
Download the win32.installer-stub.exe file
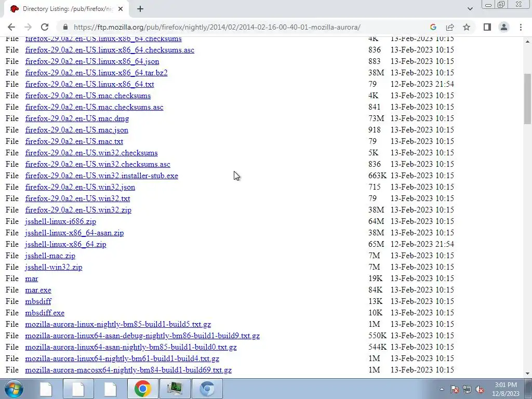[101, 176]
